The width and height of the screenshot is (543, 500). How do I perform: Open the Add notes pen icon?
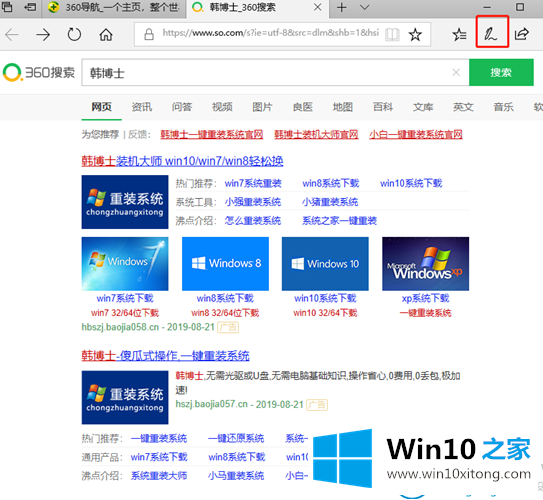tap(491, 34)
